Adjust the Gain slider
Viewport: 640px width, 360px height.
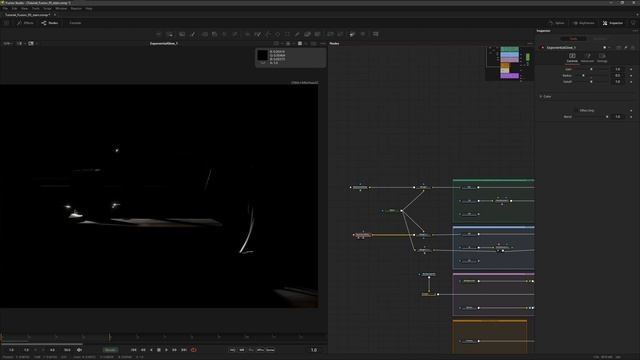coord(591,69)
